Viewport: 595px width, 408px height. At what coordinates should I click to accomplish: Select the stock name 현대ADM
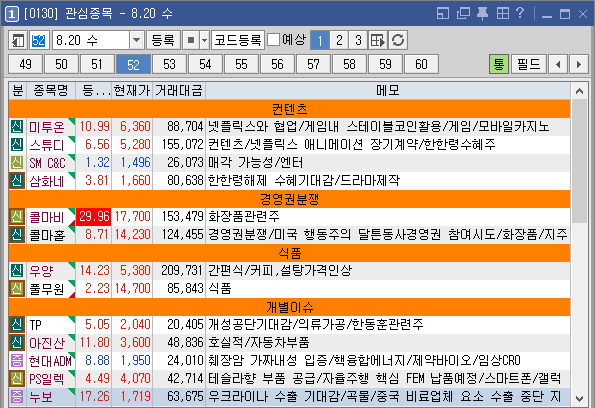coord(50,361)
